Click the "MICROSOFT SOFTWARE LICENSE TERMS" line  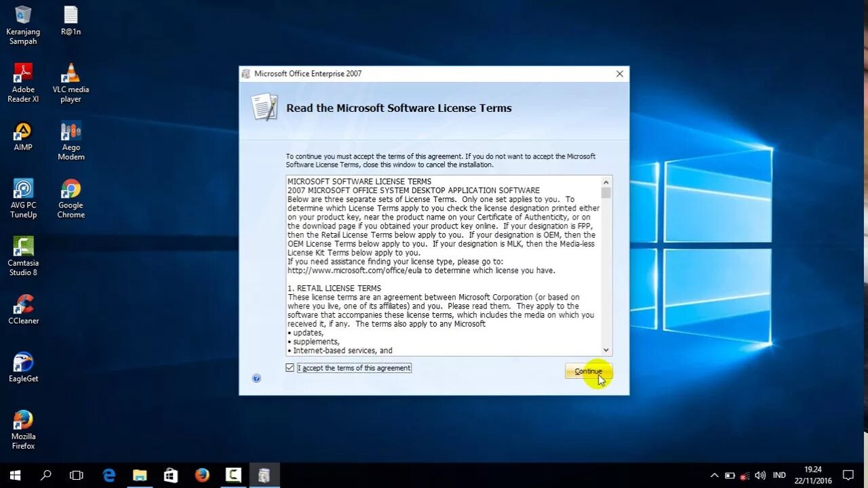[x=359, y=182]
